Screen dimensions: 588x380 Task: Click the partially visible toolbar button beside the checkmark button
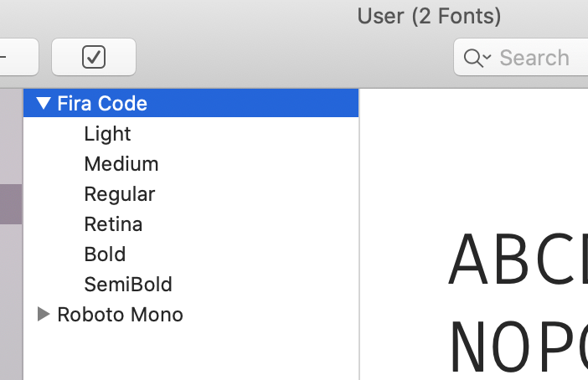pos(18,57)
